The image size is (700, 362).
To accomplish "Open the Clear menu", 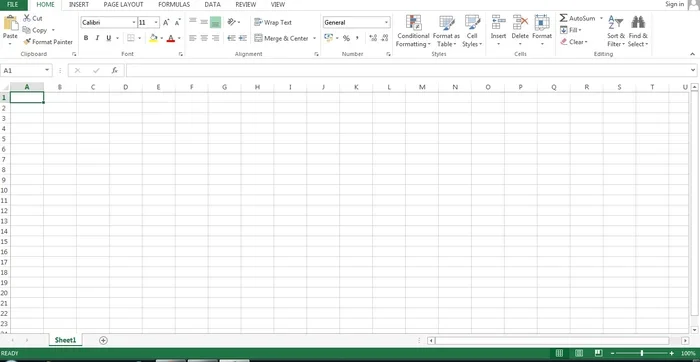I will [x=573, y=42].
